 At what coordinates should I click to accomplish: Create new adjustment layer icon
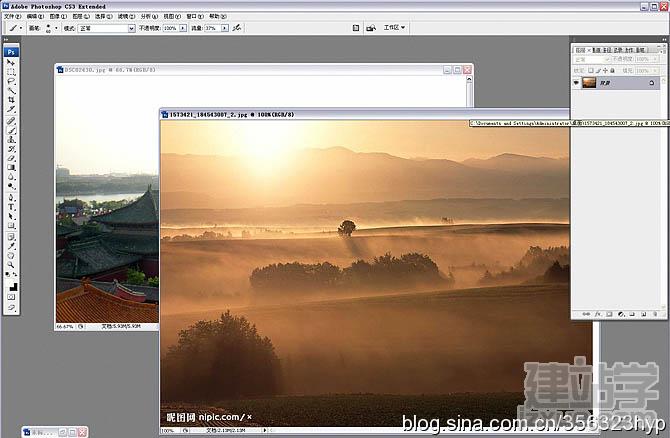[621, 315]
